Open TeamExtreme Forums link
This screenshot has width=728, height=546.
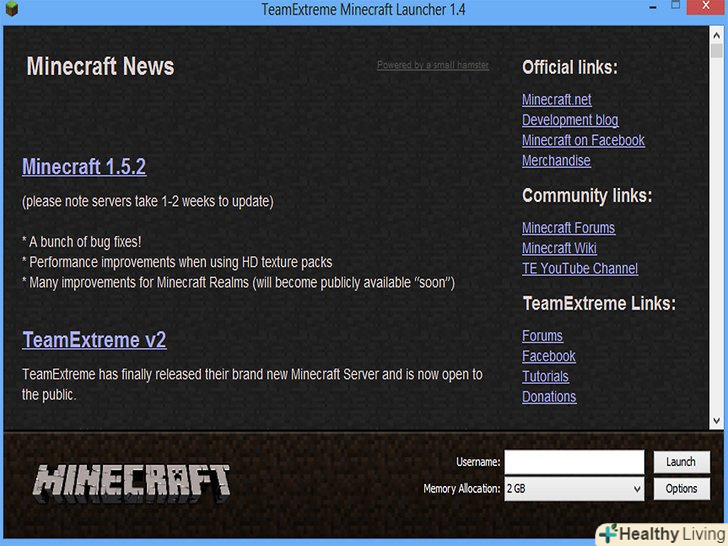point(542,336)
